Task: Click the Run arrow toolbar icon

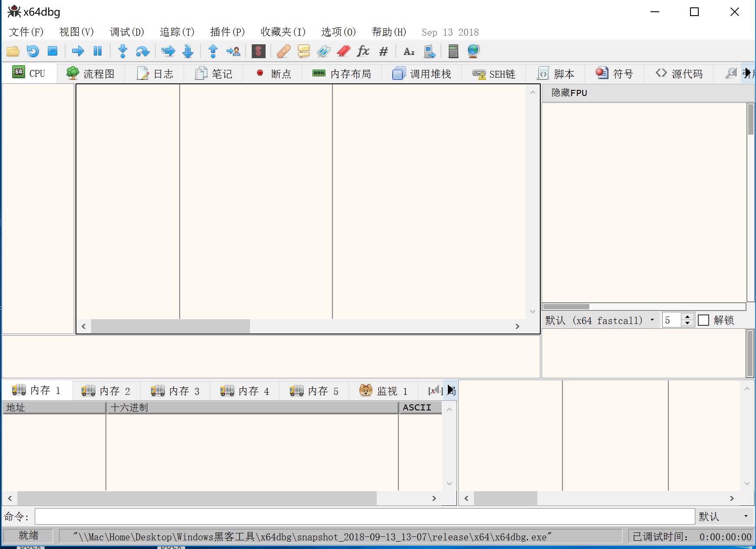Action: pyautogui.click(x=78, y=51)
